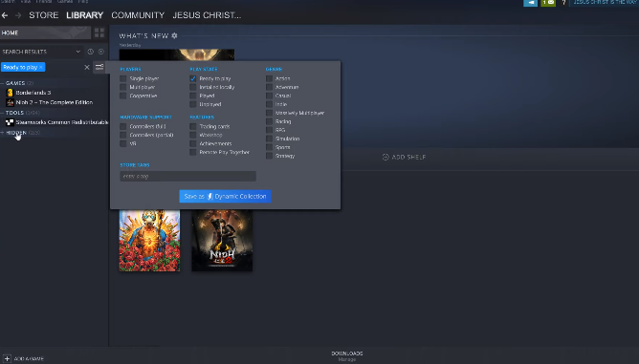Screen dimensions: 639x364
Task: Filter by Massively Multiplayer genre
Action: click(x=269, y=113)
